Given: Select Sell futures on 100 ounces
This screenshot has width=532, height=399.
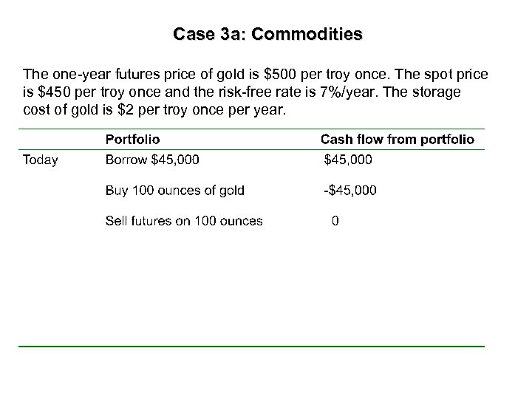Looking at the screenshot, I should 184,221.
